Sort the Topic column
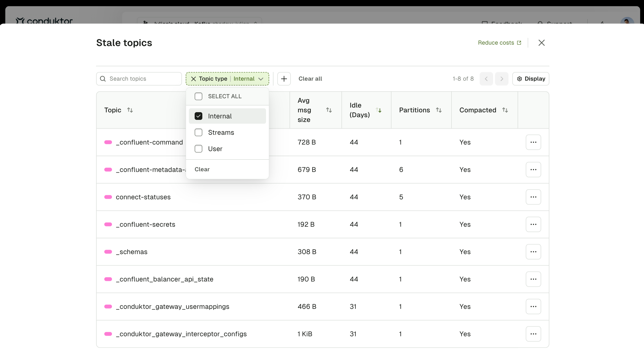The image size is (644, 356). (130, 110)
